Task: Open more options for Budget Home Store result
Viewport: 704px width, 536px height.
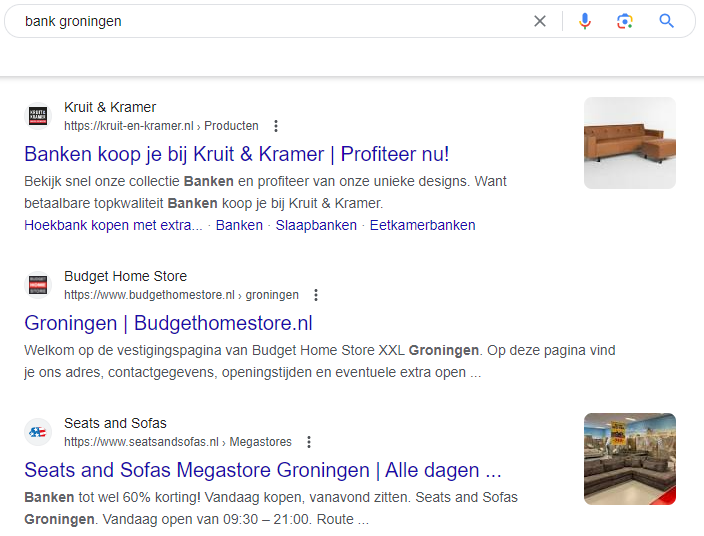Action: coord(316,294)
